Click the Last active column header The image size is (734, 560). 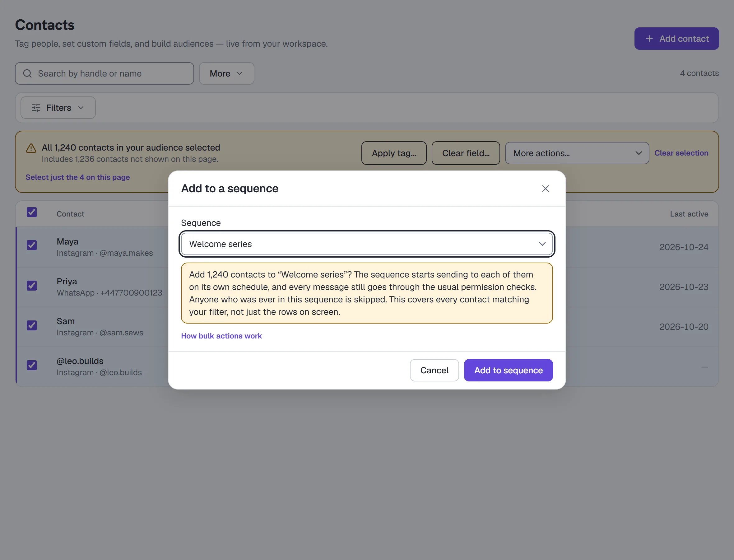pyautogui.click(x=689, y=214)
